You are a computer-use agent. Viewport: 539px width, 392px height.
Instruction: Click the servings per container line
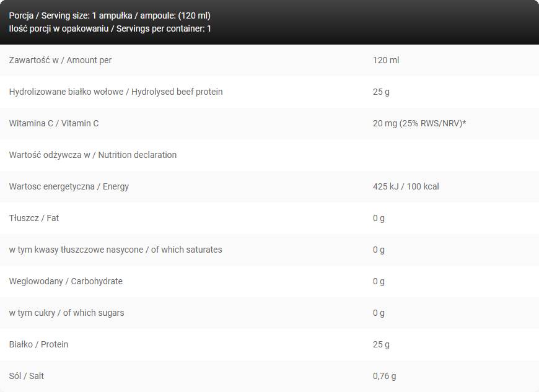(110, 28)
